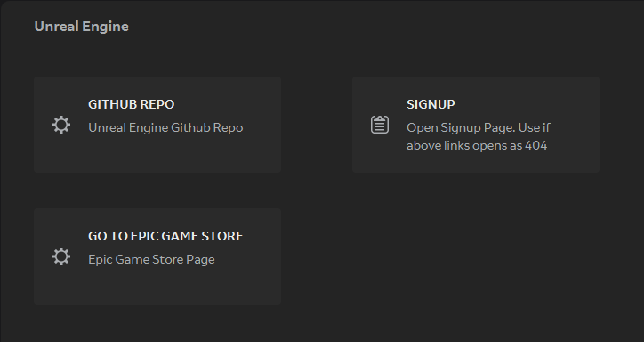The width and height of the screenshot is (644, 342).
Task: Click the clipboard icon beside SIGNUP
Action: [x=380, y=125]
